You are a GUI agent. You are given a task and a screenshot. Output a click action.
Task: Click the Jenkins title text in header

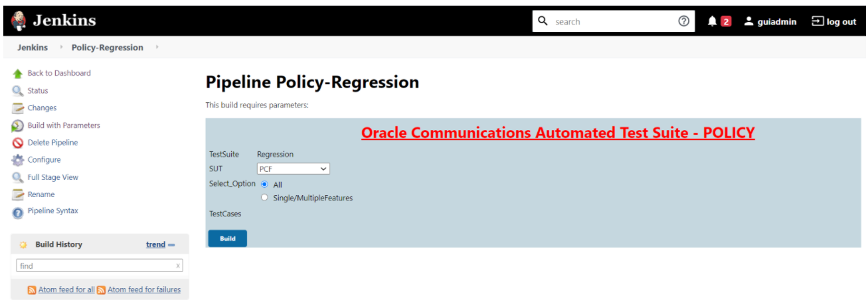tap(64, 21)
